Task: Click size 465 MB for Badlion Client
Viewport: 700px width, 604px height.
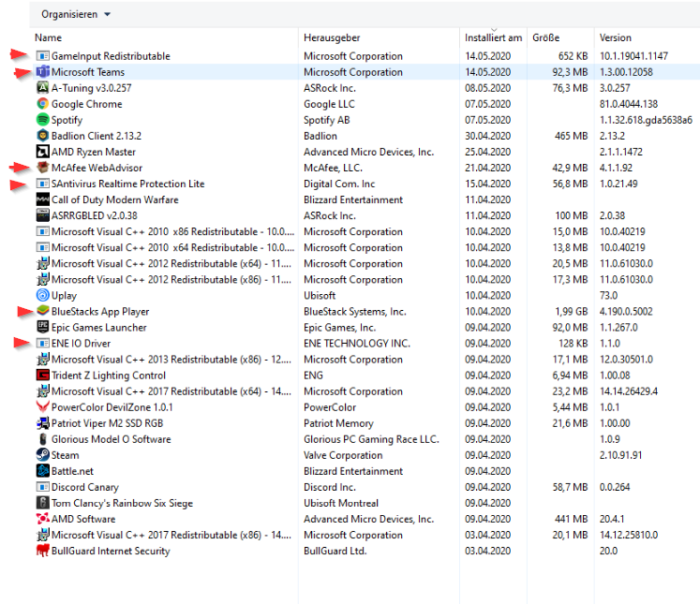Action: (x=571, y=136)
